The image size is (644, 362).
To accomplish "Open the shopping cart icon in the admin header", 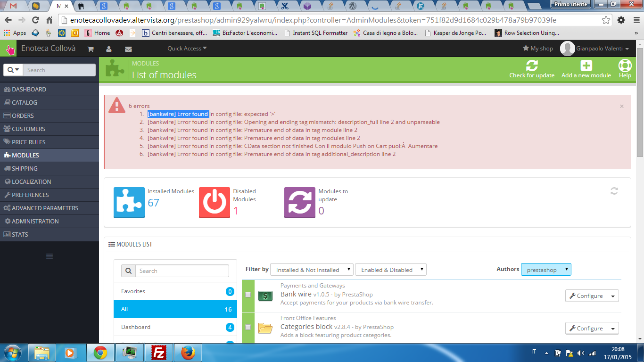I will point(91,49).
